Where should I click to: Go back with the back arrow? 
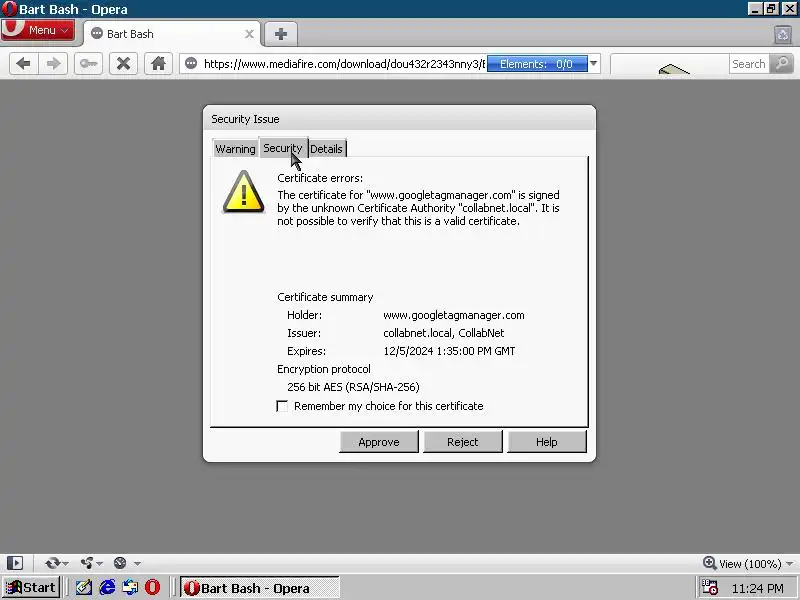[23, 64]
